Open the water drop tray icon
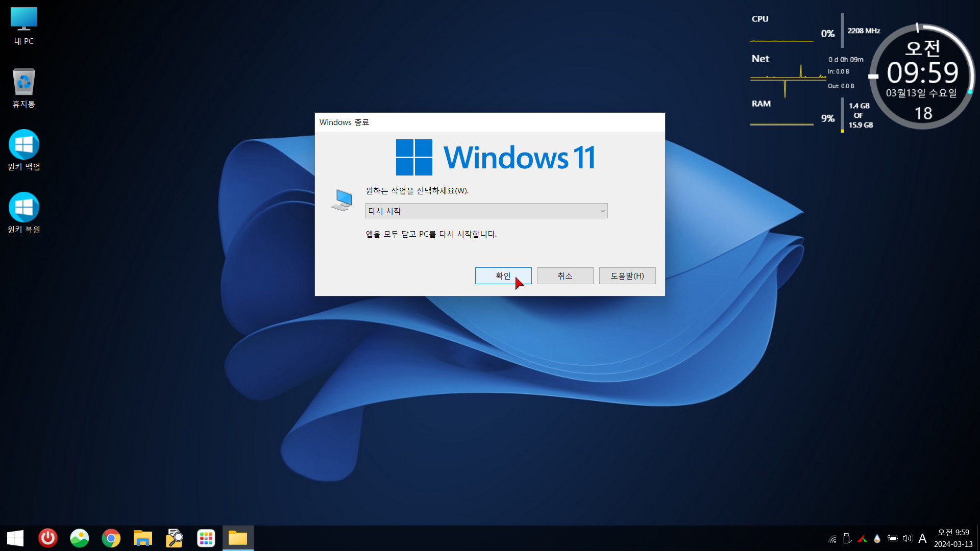Image resolution: width=980 pixels, height=551 pixels. [877, 538]
